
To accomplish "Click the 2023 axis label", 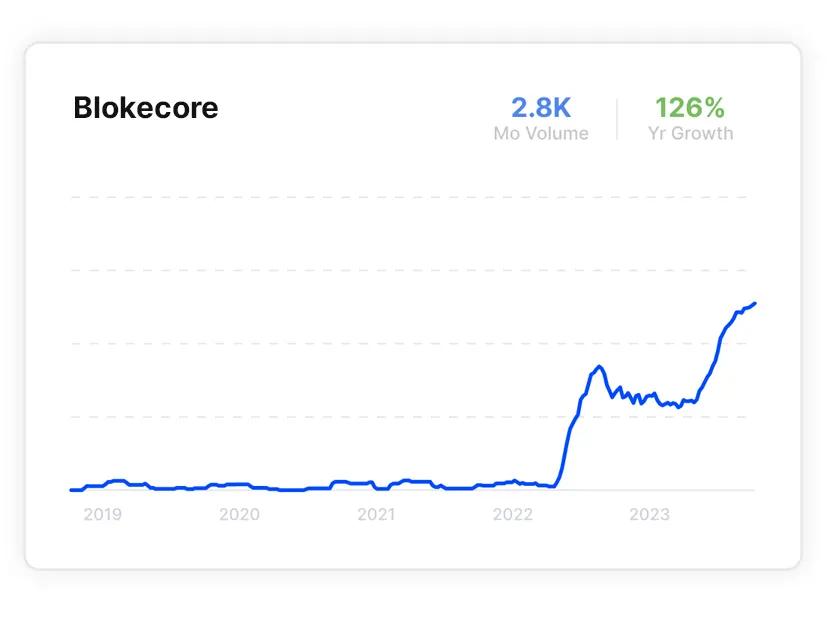I will coord(649,514).
